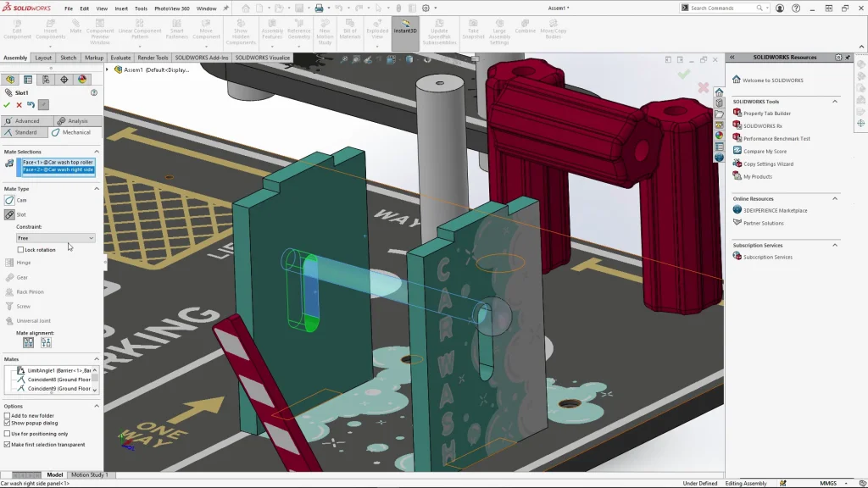Image resolution: width=868 pixels, height=488 pixels.
Task: Click the Undo arrow in Slot1 panel
Action: click(x=31, y=105)
